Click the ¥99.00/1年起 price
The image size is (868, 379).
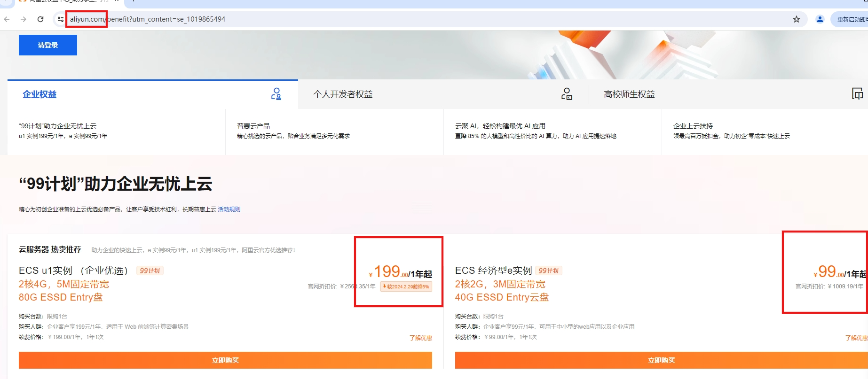841,271
